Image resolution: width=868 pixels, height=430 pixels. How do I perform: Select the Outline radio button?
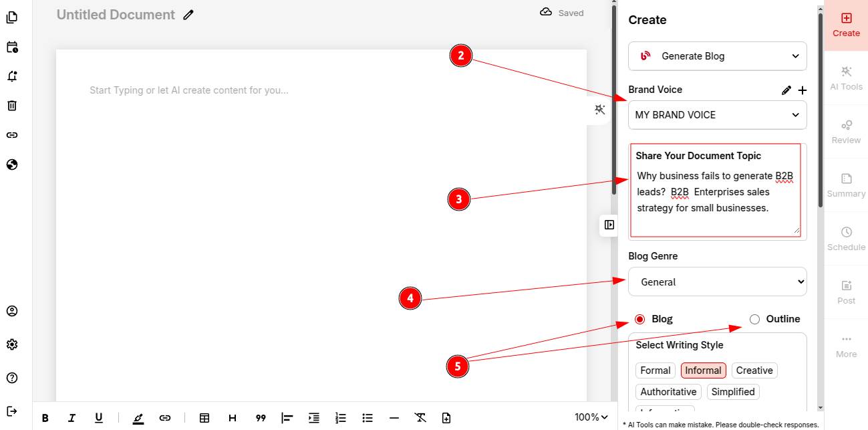[755, 319]
